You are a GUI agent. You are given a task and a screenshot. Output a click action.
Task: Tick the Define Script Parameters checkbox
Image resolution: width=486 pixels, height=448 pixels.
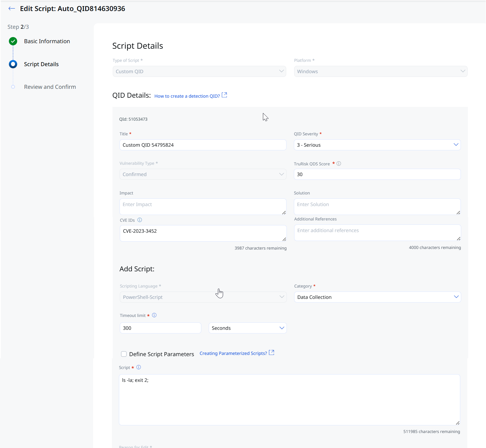click(124, 354)
